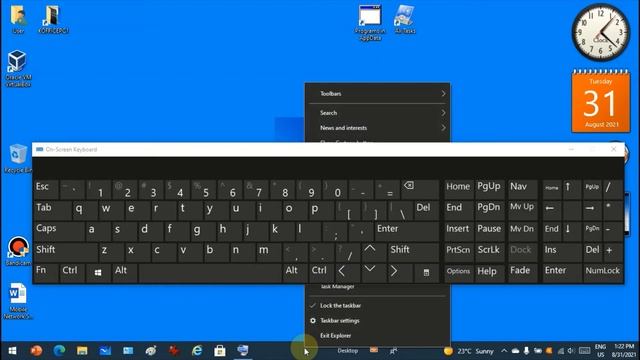This screenshot has width=640, height=360.
Task: Choose Exit Explorer in context menu
Action: [x=378, y=336]
